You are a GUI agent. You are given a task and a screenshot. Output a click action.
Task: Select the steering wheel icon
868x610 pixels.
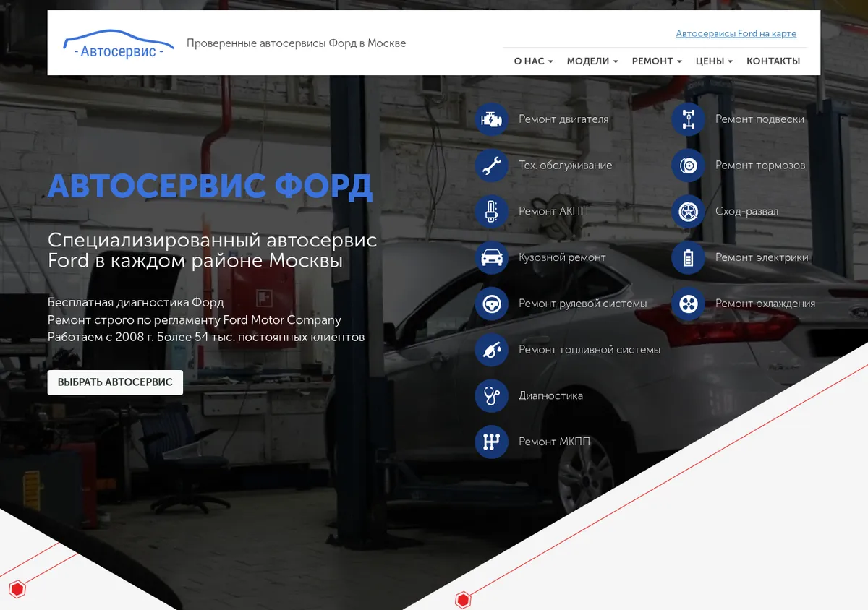tap(492, 304)
